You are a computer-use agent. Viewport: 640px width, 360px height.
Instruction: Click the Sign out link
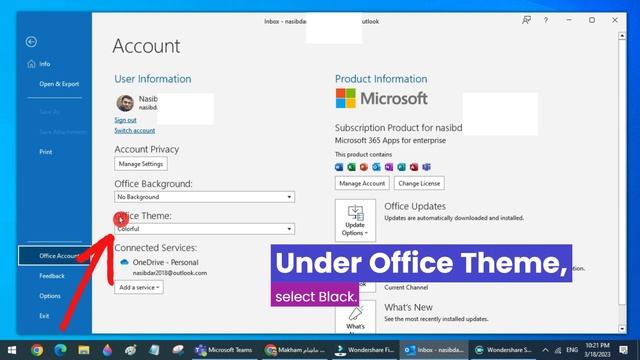tap(125, 120)
